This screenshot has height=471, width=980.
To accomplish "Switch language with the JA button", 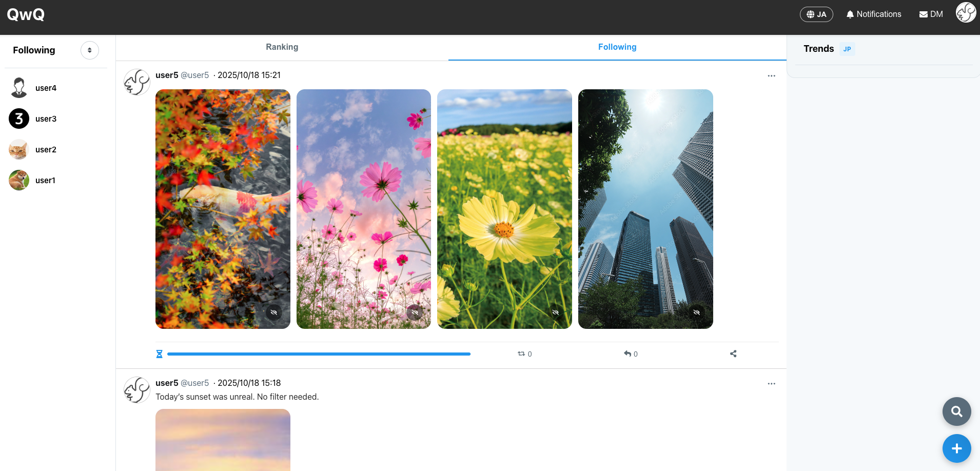I will [816, 14].
